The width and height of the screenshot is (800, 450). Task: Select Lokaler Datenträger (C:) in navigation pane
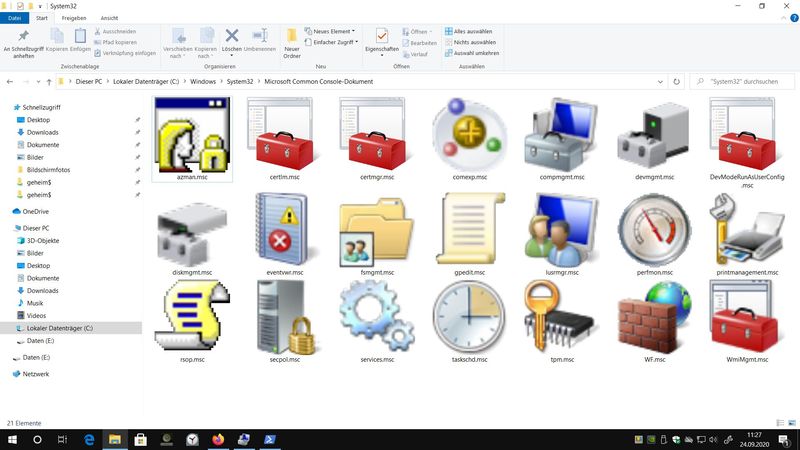point(71,328)
